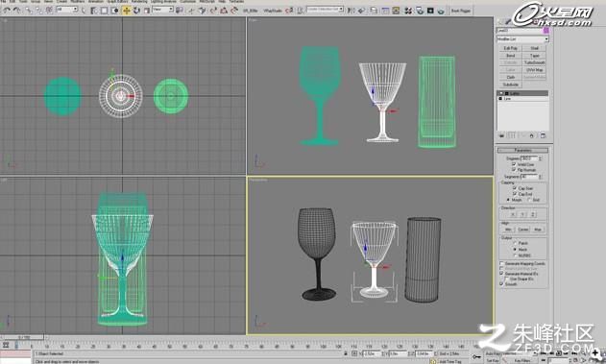Click the UVW Map modifier button

point(535,70)
